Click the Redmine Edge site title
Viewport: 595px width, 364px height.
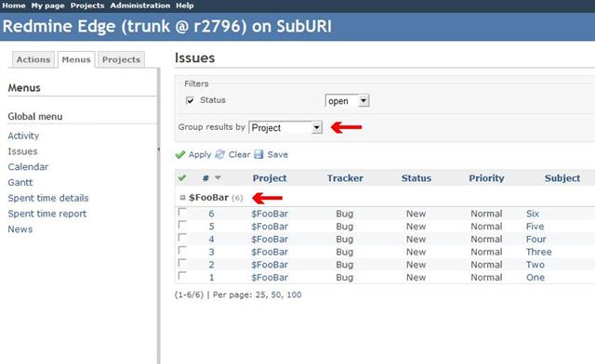coord(167,27)
